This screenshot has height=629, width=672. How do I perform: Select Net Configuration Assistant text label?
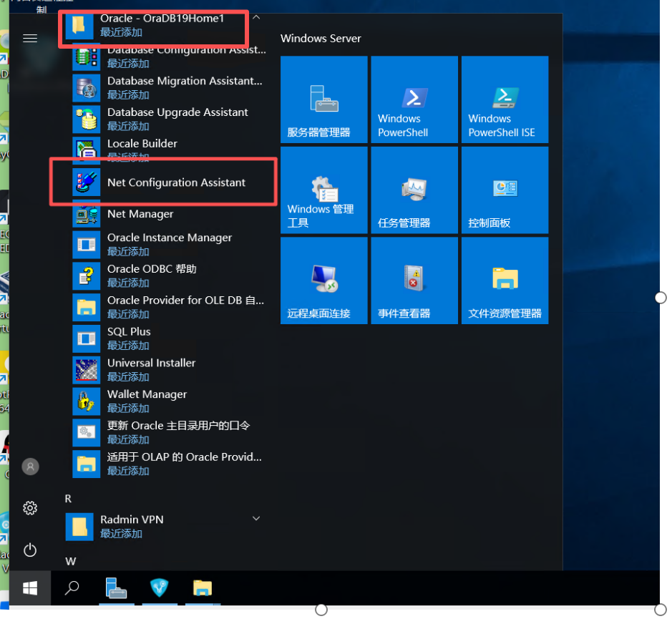[176, 182]
